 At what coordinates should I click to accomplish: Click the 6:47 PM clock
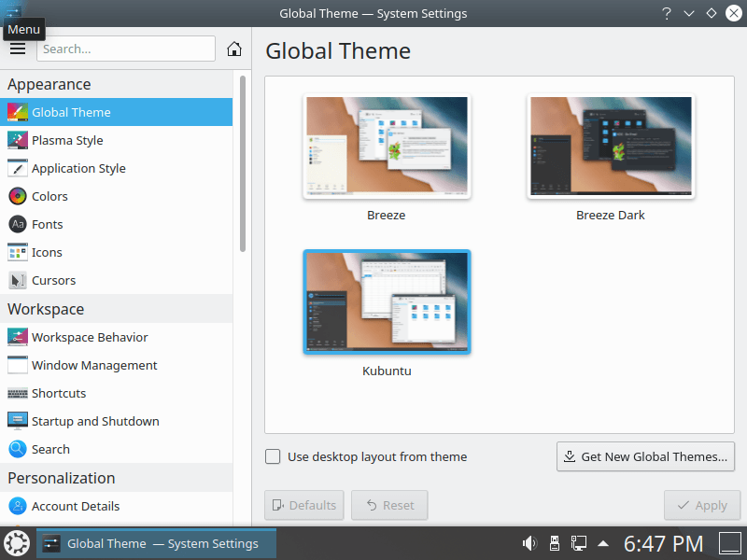pyautogui.click(x=664, y=544)
